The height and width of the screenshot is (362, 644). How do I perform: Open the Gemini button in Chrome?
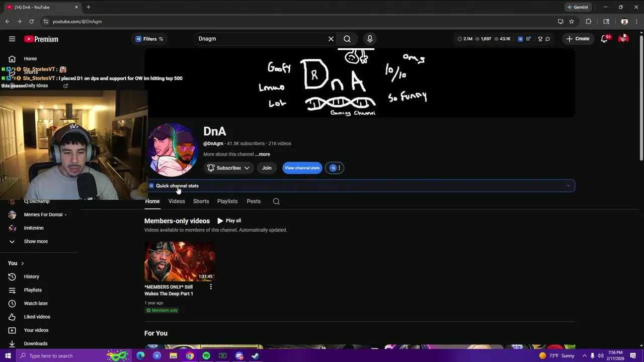[x=578, y=7]
